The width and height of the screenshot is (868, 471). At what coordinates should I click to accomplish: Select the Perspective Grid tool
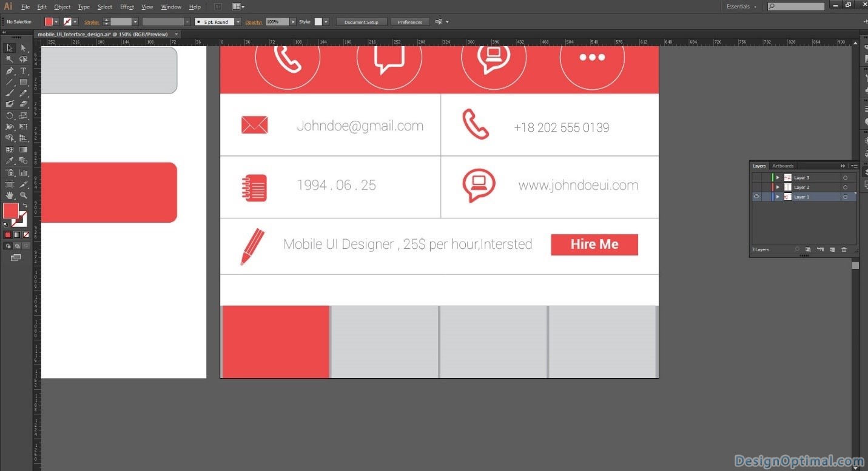coord(23,138)
